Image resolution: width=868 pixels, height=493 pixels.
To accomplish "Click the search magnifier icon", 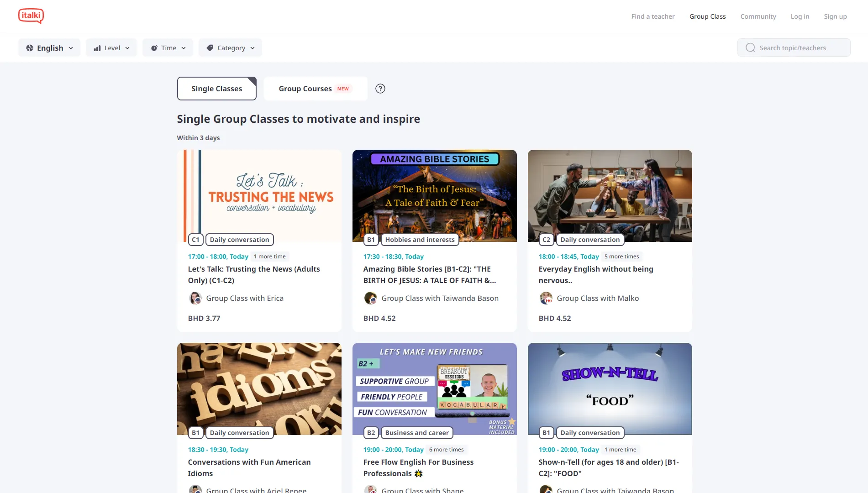I will pos(750,47).
